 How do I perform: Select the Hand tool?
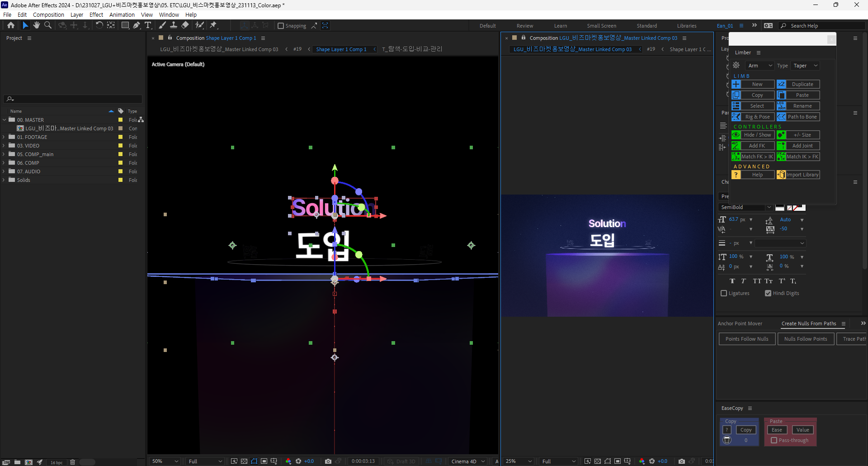(37, 25)
